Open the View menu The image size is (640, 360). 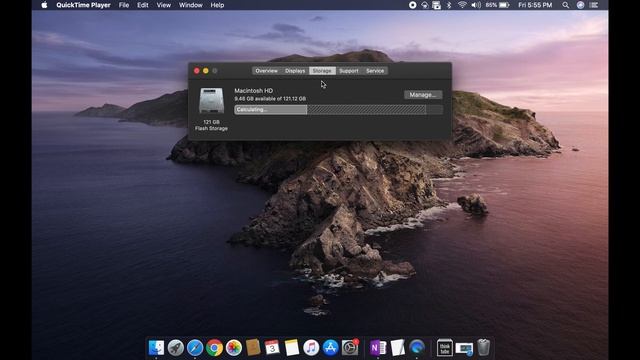tap(164, 5)
